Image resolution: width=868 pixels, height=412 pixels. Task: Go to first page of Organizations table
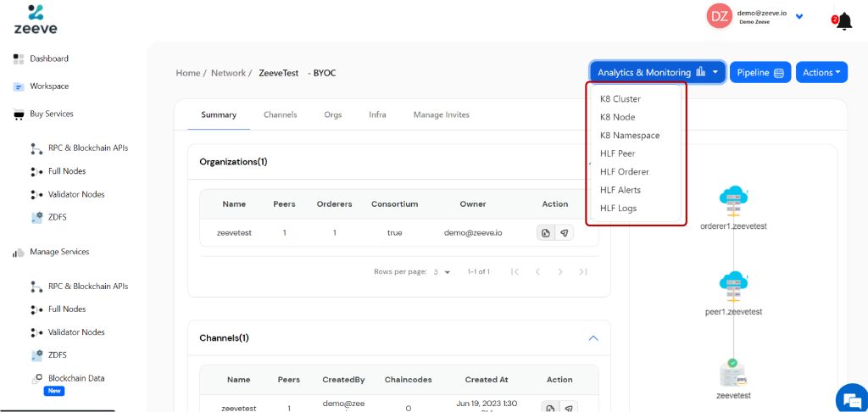click(515, 272)
